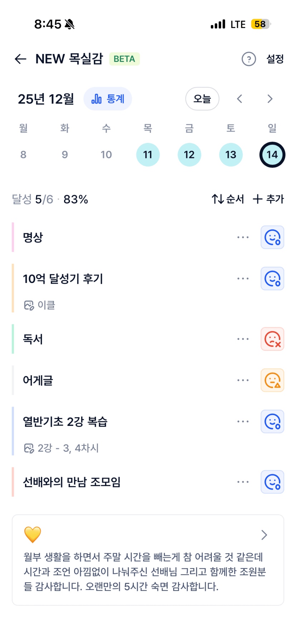Tap the back arrow icon
The width and height of the screenshot is (296, 644).
click(x=20, y=59)
